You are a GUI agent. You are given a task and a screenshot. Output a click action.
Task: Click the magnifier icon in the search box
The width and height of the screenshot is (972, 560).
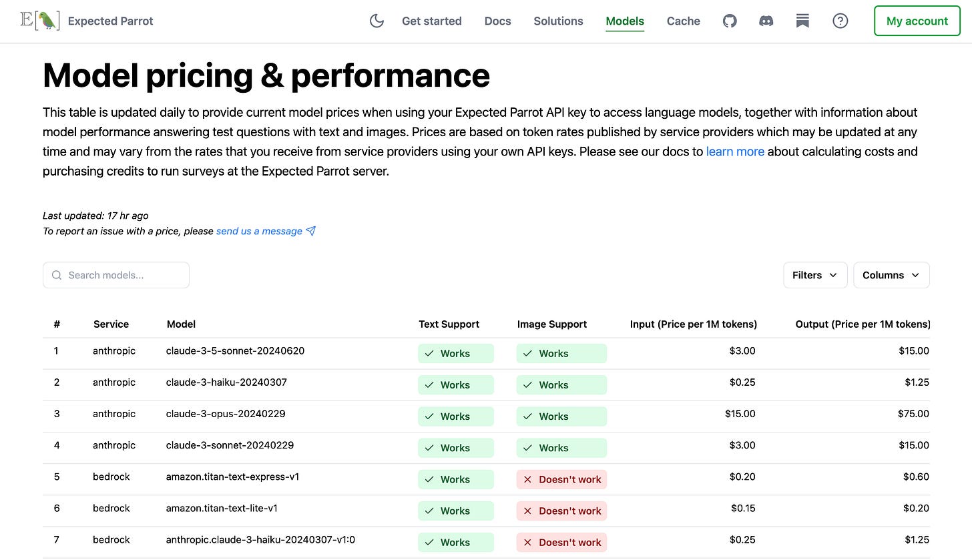click(x=57, y=275)
